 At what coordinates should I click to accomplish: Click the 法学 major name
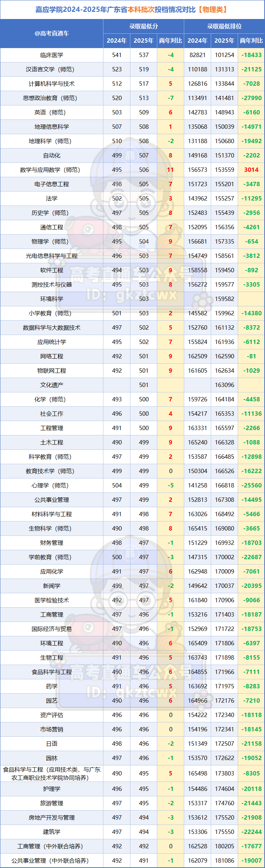coord(52,198)
